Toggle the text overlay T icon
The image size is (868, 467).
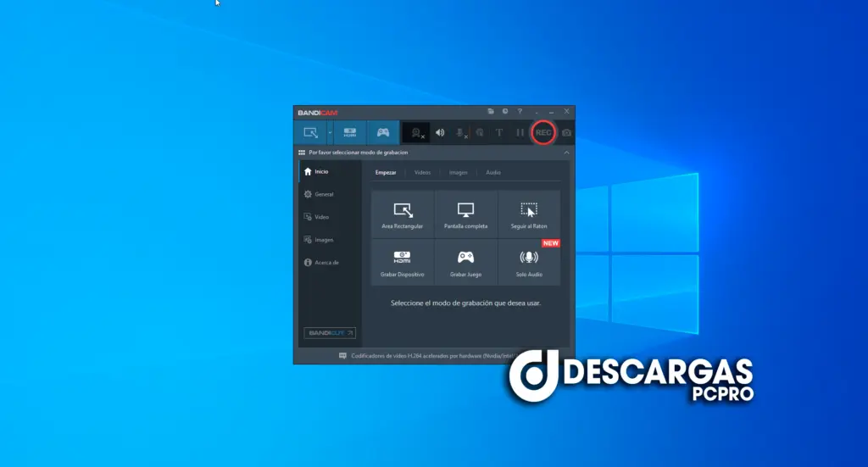point(499,133)
